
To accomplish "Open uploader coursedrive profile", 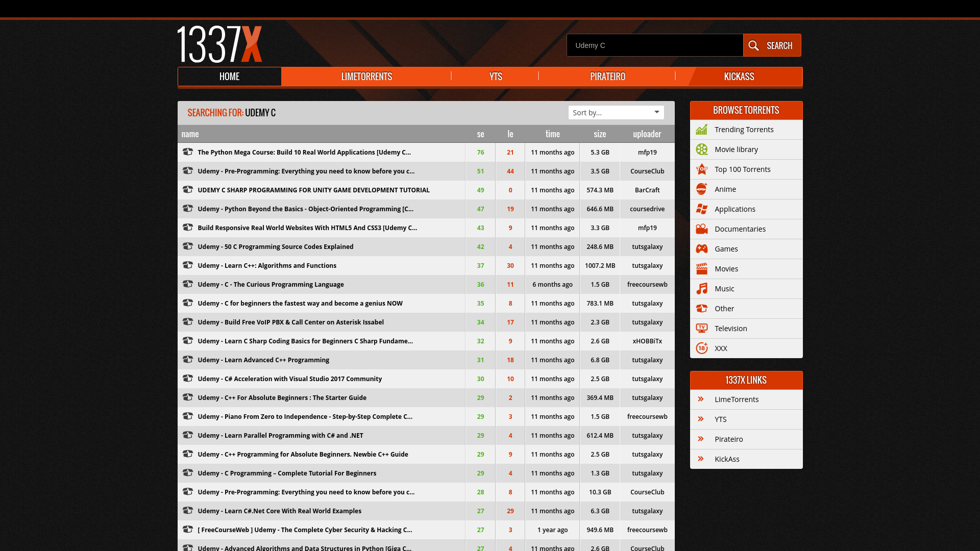I will click(647, 209).
